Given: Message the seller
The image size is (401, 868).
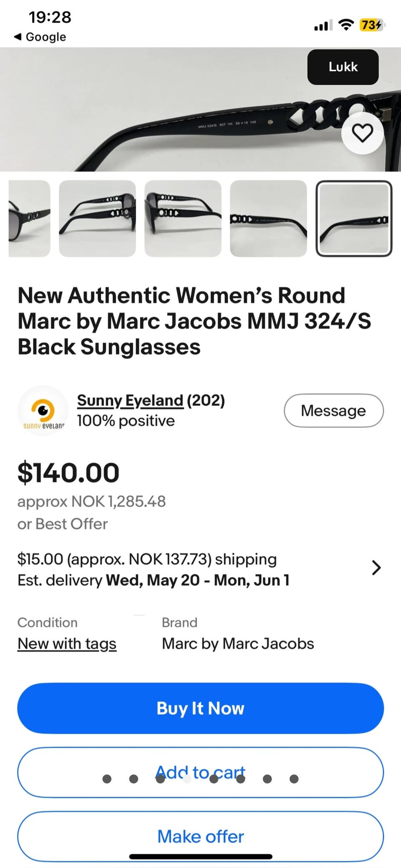Looking at the screenshot, I should [334, 411].
